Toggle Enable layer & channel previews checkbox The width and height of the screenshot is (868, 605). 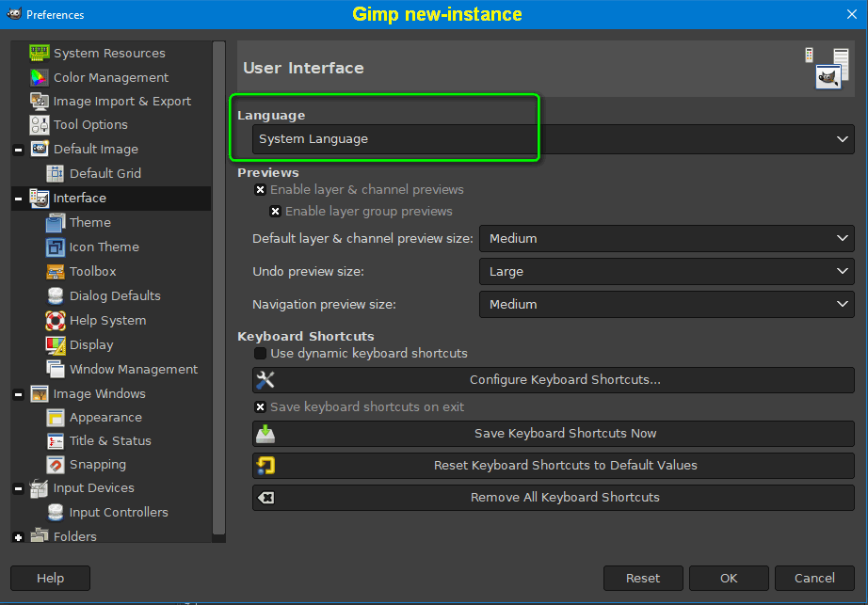click(x=260, y=190)
